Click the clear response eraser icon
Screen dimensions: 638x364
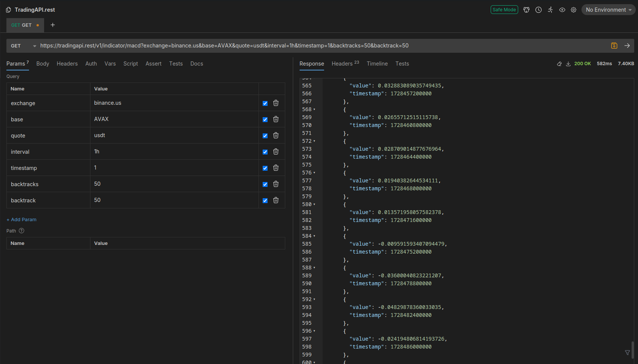tap(559, 64)
